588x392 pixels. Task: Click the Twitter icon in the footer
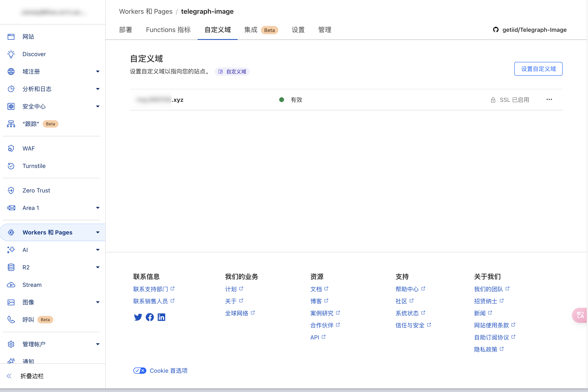(x=138, y=317)
